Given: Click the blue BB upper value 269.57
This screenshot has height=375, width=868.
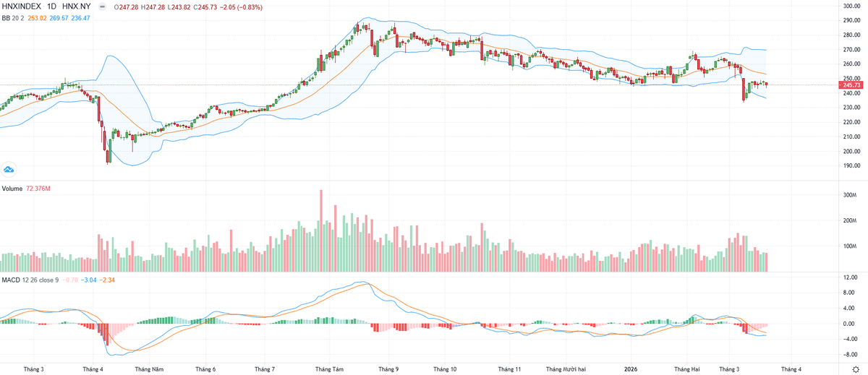Looking at the screenshot, I should tap(60, 17).
